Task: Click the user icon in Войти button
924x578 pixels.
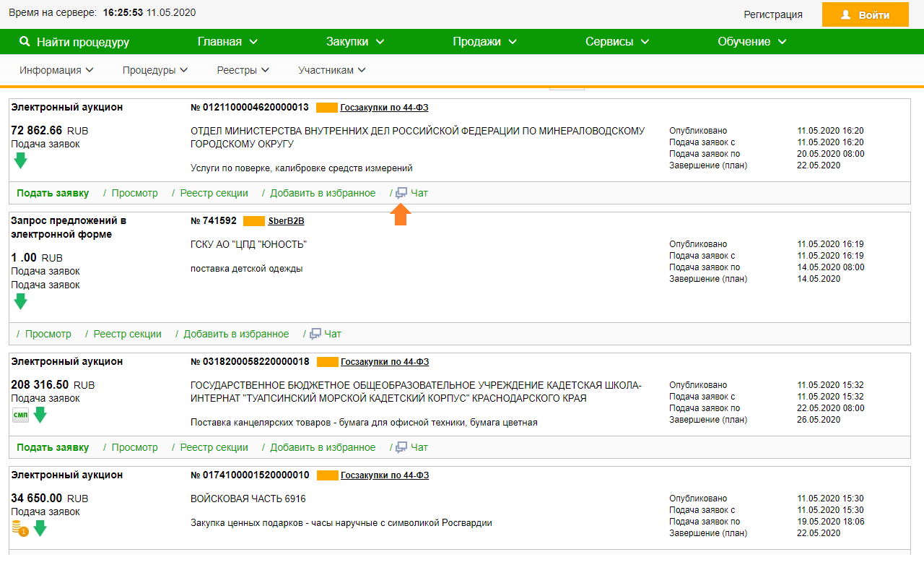Action: (846, 14)
